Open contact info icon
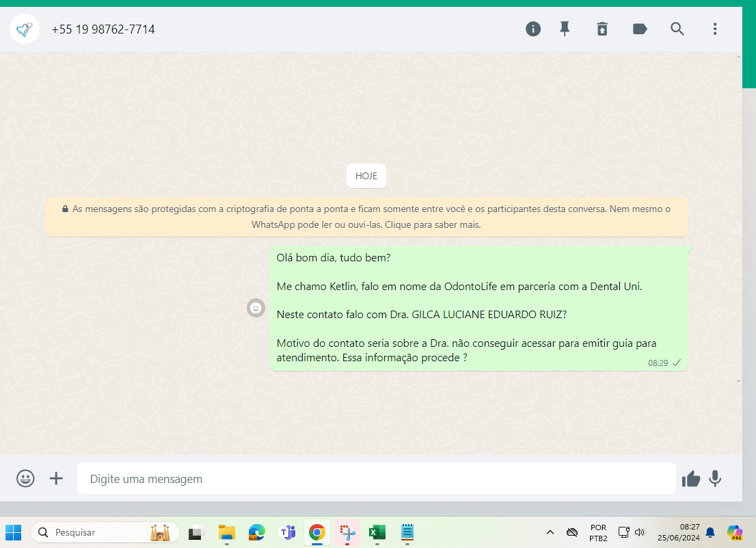This screenshot has width=756, height=548. pos(532,29)
